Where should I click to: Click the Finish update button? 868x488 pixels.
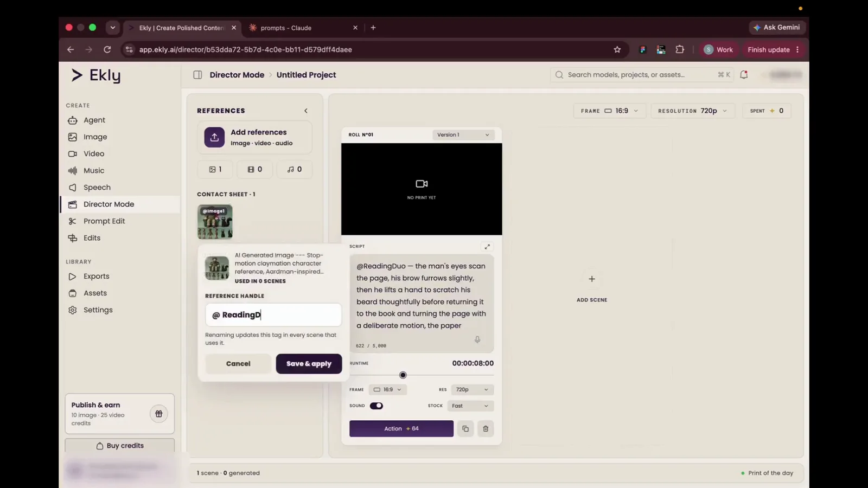(769, 49)
